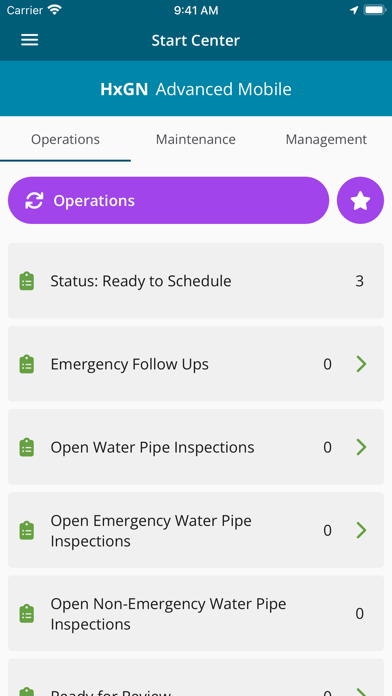Click clipboard icon beside Open Emergency Water Pipe Inspections

click(x=27, y=530)
